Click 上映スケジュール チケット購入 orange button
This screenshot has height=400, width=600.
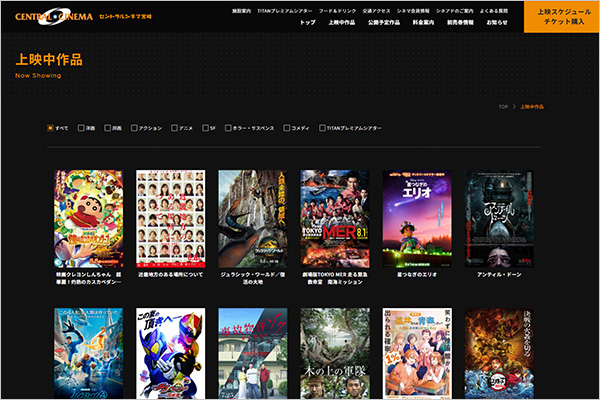click(561, 16)
